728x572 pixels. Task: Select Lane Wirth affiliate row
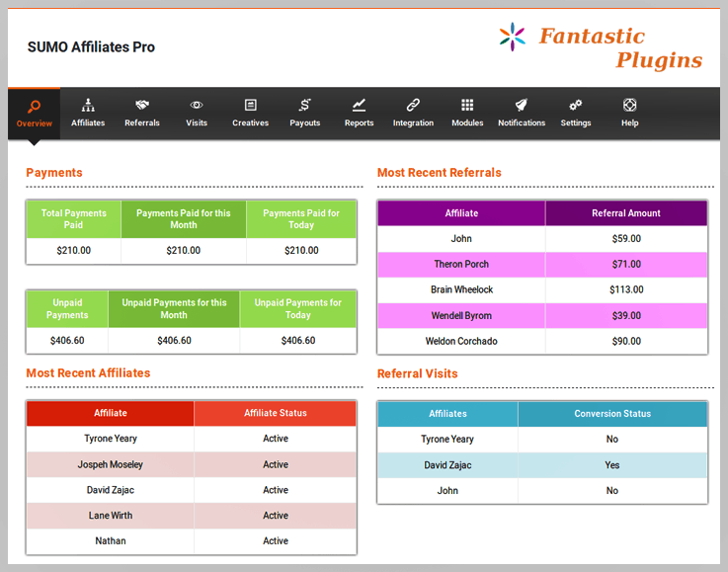(192, 516)
